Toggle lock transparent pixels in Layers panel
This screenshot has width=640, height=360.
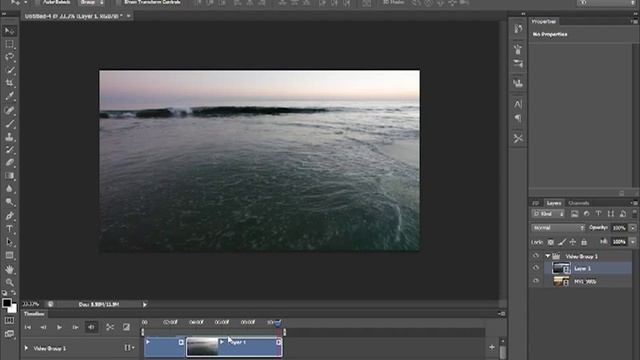[x=551, y=242]
